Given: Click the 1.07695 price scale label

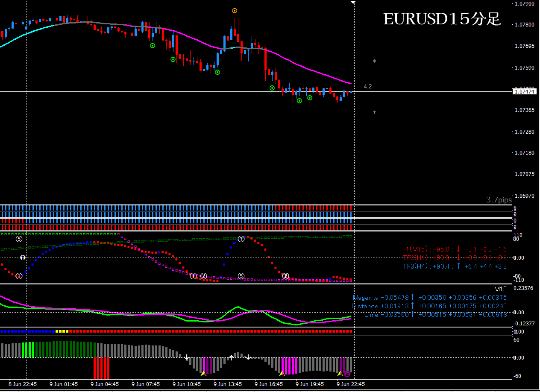Looking at the screenshot, I should [525, 46].
